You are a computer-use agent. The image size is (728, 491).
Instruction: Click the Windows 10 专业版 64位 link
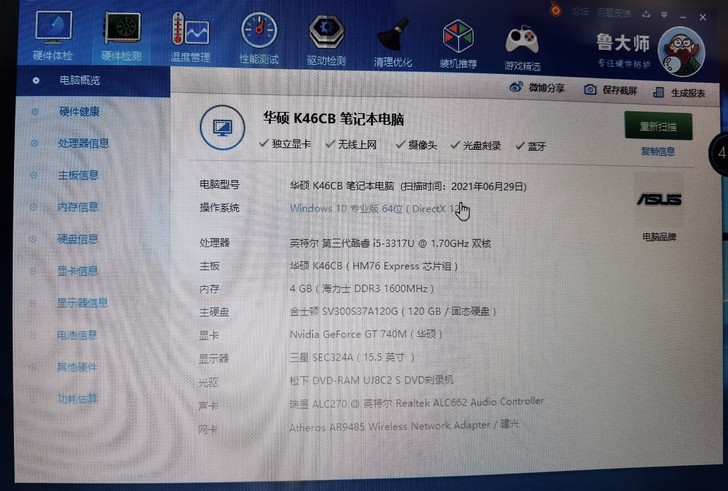(374, 208)
